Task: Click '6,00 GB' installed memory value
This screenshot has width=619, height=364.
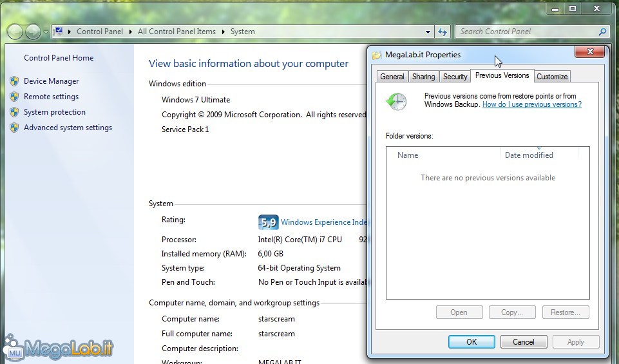Action: (271, 254)
